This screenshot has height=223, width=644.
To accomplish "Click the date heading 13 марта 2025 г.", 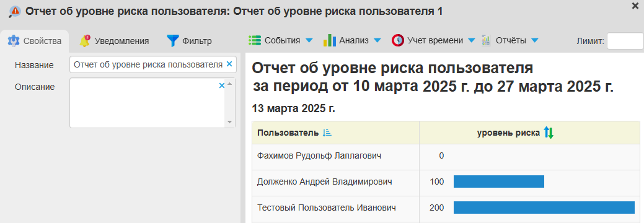I will click(294, 109).
